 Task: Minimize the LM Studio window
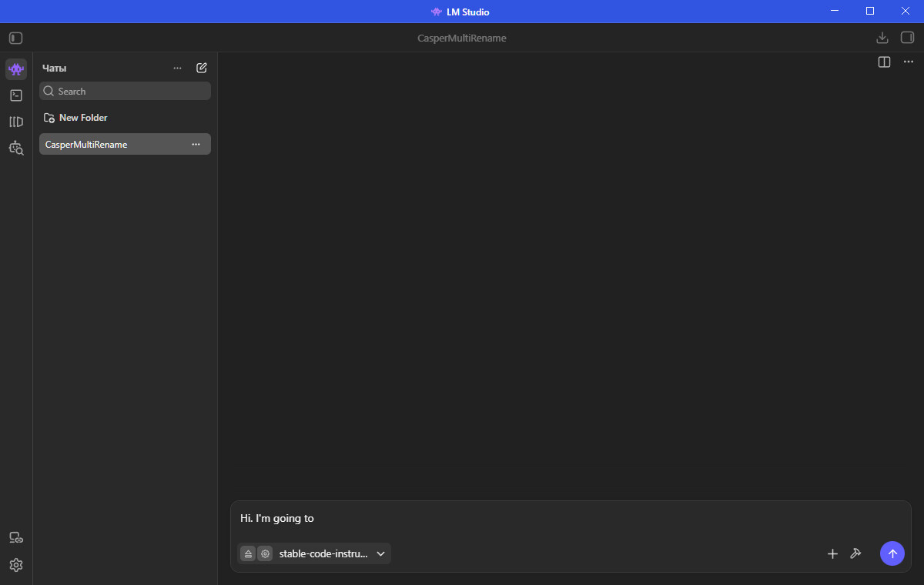[x=835, y=11]
